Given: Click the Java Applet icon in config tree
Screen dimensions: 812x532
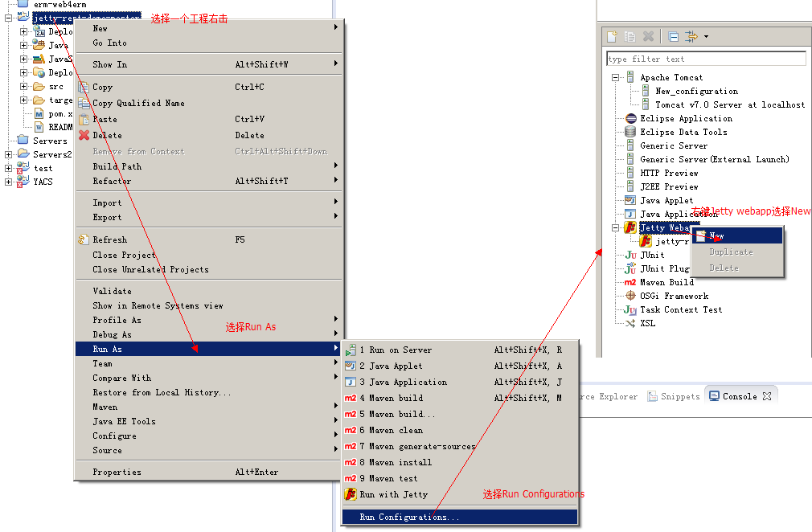Looking at the screenshot, I should pos(630,200).
